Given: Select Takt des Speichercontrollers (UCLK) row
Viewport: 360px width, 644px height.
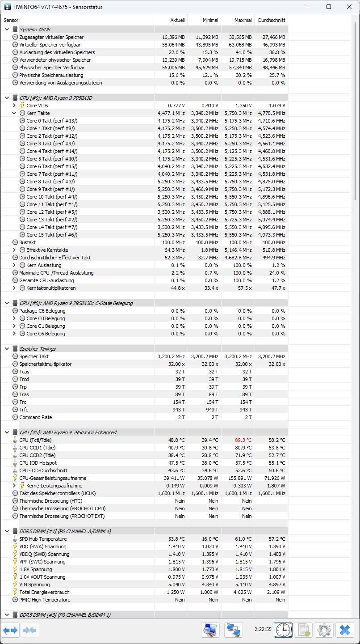Looking at the screenshot, I should pyautogui.click(x=145, y=493).
